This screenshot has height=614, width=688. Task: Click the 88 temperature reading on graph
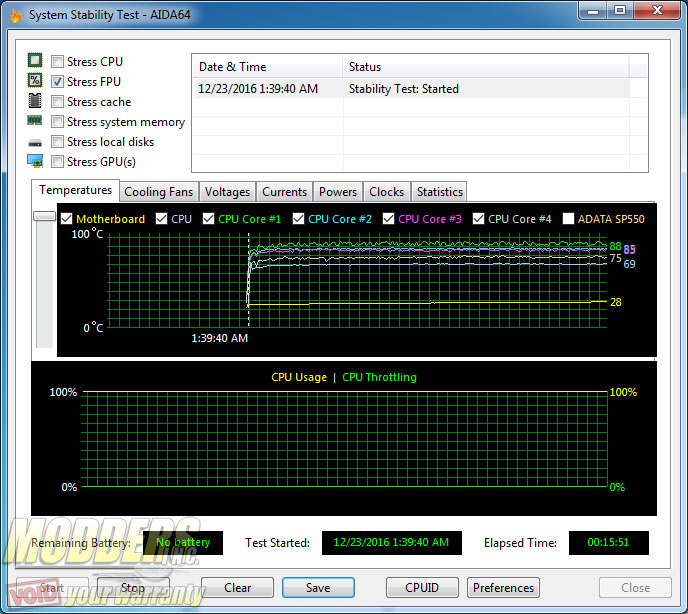coord(615,246)
